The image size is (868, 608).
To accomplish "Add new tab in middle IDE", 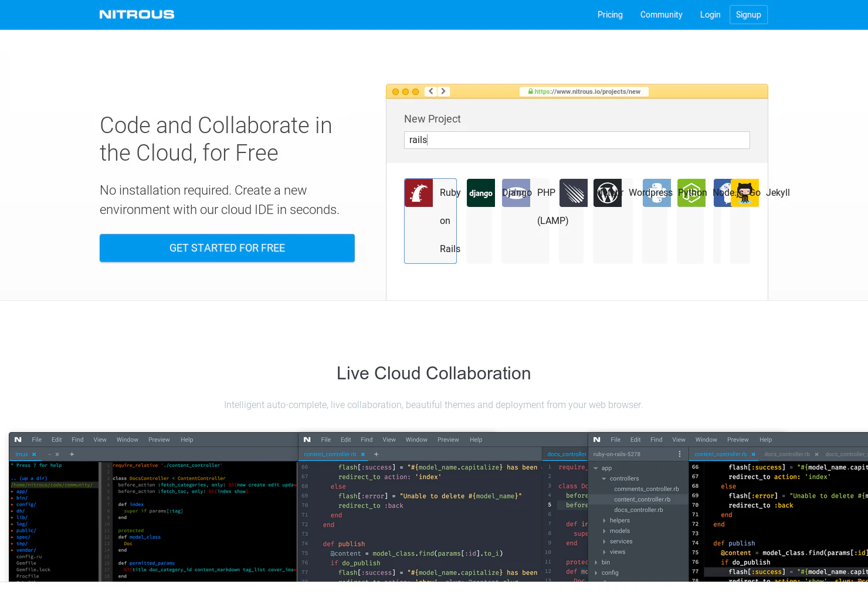I will 377,454.
